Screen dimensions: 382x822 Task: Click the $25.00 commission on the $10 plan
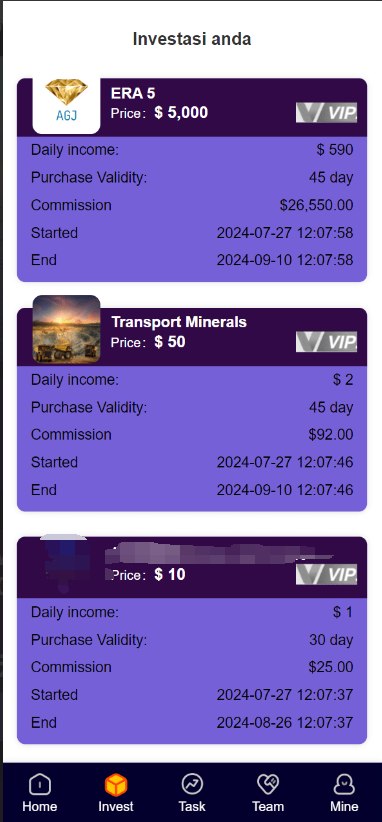331,667
